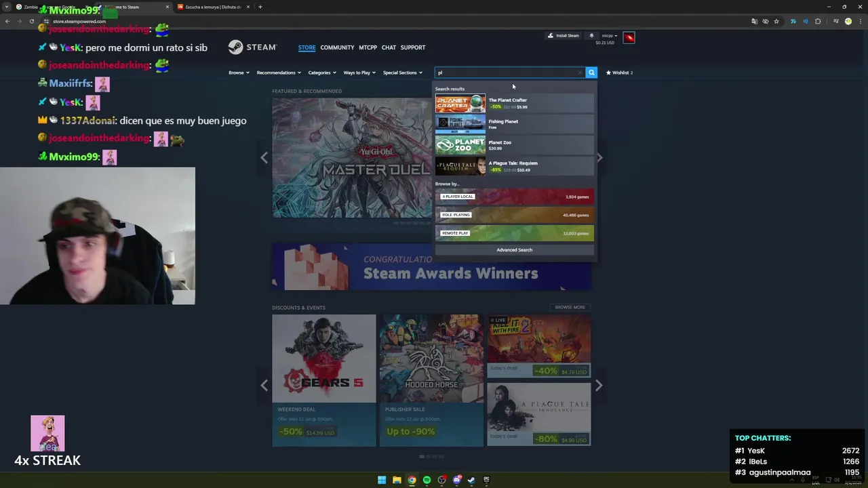Image resolution: width=868 pixels, height=488 pixels.
Task: Click the Steam logo in the store header
Action: 252,47
